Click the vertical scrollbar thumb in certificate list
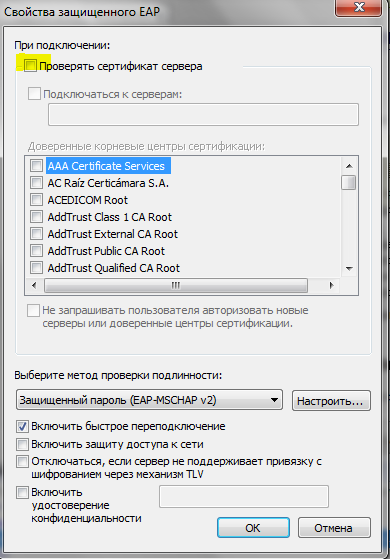 coord(348,182)
